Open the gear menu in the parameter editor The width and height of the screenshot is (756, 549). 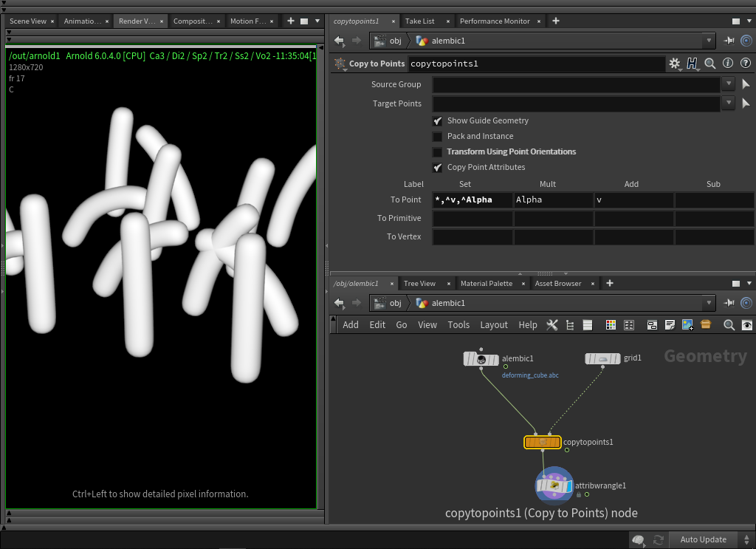(675, 64)
